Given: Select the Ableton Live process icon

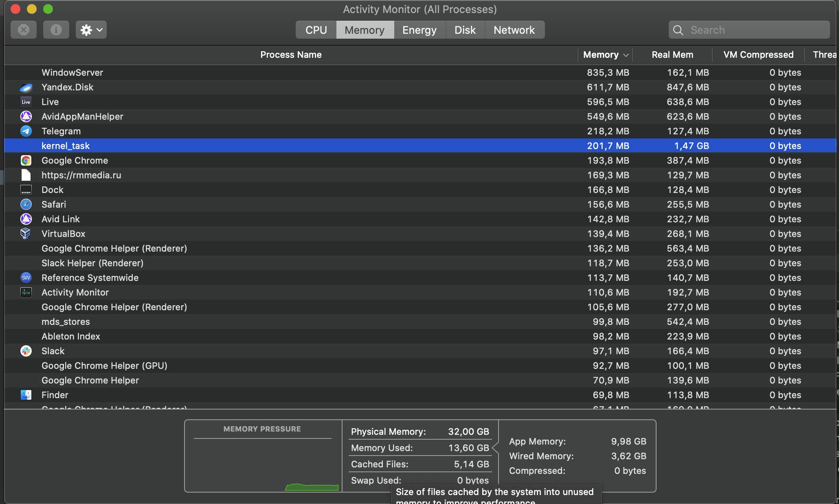Looking at the screenshot, I should pyautogui.click(x=26, y=102).
